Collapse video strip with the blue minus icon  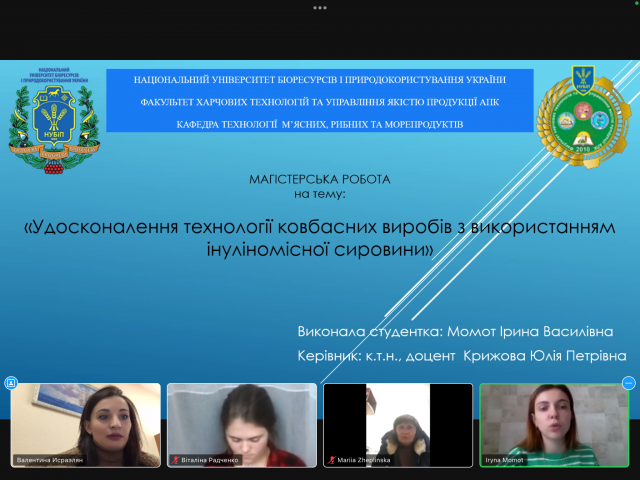point(628,383)
